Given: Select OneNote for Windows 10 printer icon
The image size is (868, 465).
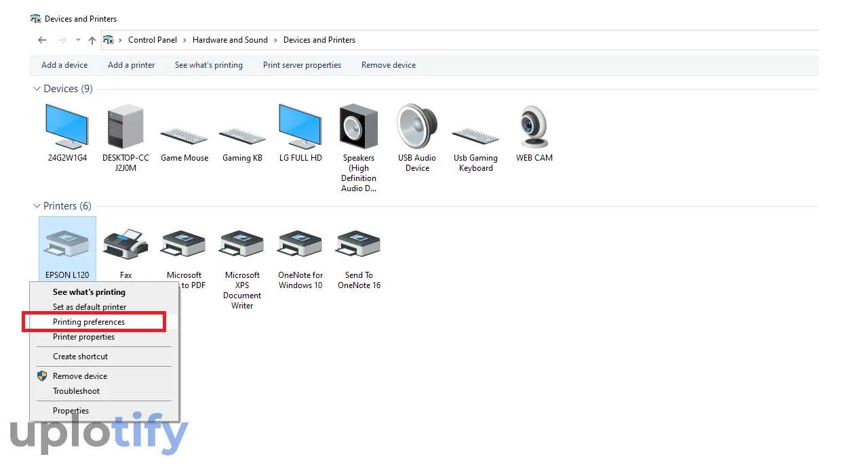Looking at the screenshot, I should coord(300,244).
